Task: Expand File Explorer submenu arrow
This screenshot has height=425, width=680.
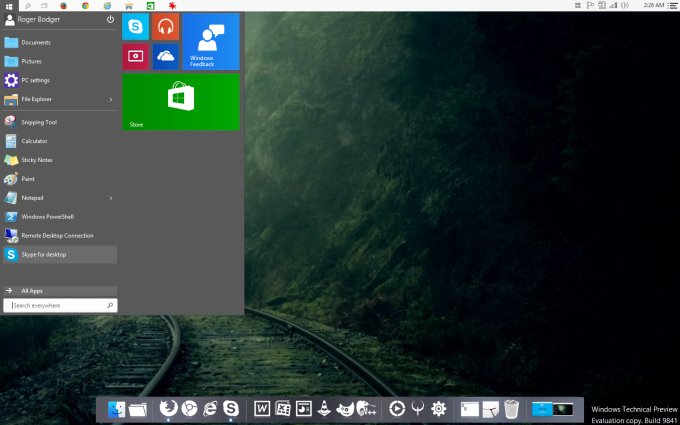Action: pos(111,99)
